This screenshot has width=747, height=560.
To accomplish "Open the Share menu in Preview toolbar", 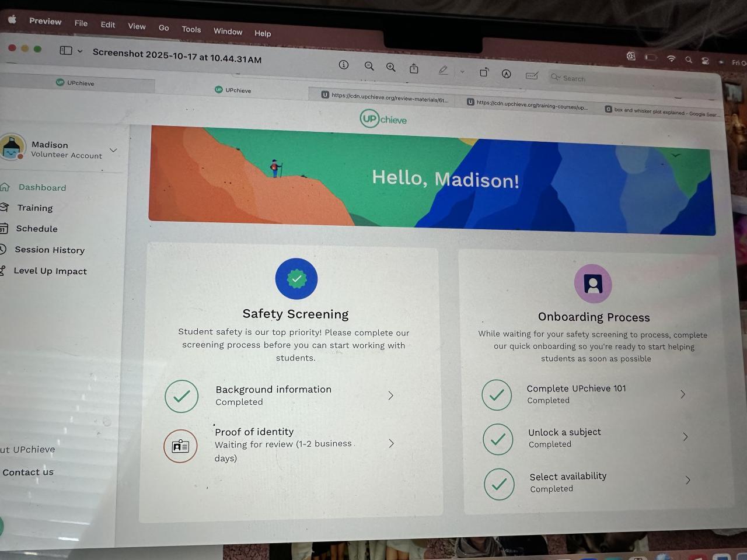I will (414, 69).
